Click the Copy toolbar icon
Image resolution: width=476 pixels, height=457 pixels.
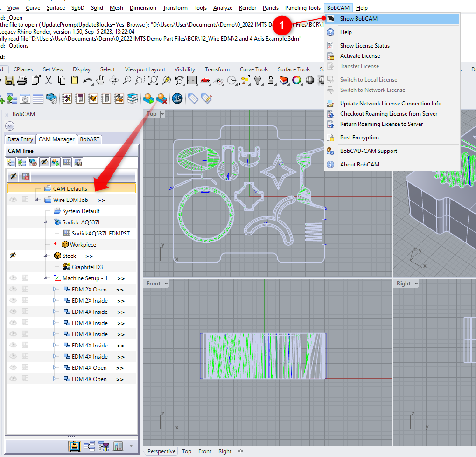(62, 80)
